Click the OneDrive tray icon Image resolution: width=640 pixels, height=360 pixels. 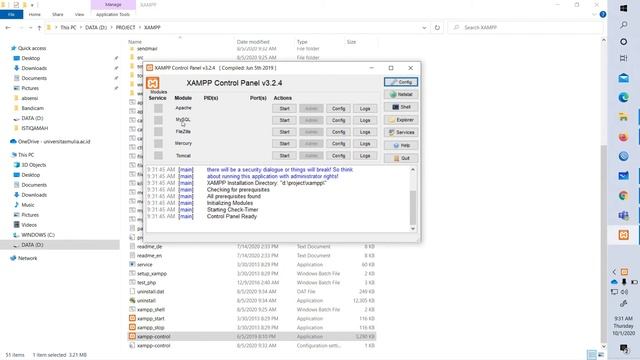point(614,282)
